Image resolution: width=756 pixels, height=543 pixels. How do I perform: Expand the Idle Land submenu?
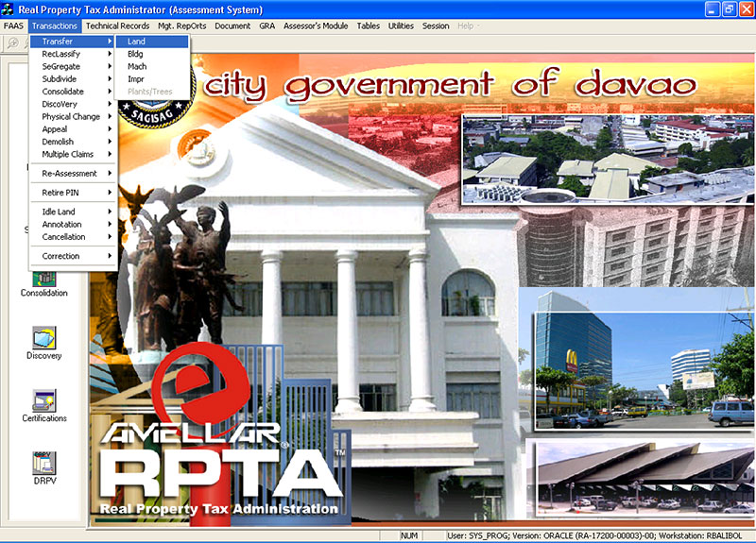tap(73, 212)
